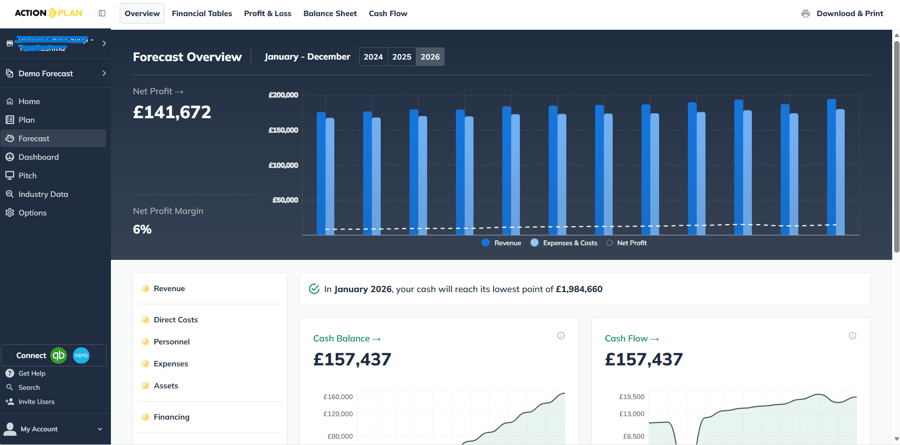Open the Cash Balance link
Image resolution: width=900 pixels, height=445 pixels.
(347, 339)
